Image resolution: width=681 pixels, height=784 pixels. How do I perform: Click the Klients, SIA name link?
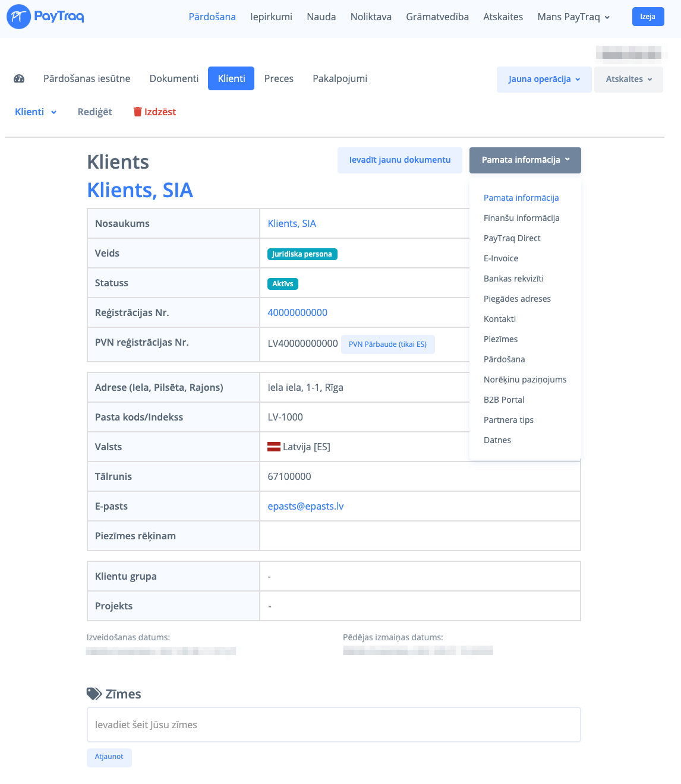[292, 223]
